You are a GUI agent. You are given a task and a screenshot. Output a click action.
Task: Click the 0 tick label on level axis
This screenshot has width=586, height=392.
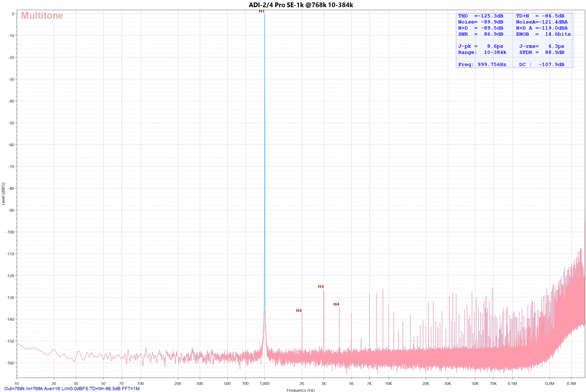coord(13,14)
